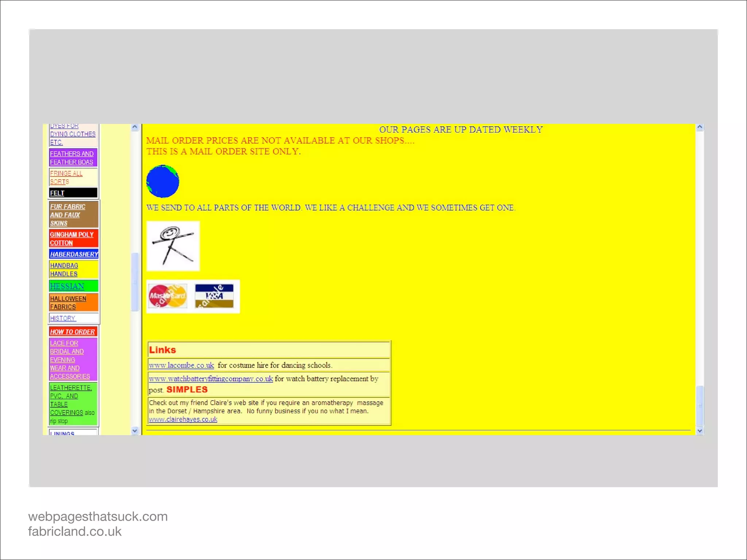The image size is (747, 560).
Task: Click the main page scrollbar thumb
Action: (700, 405)
